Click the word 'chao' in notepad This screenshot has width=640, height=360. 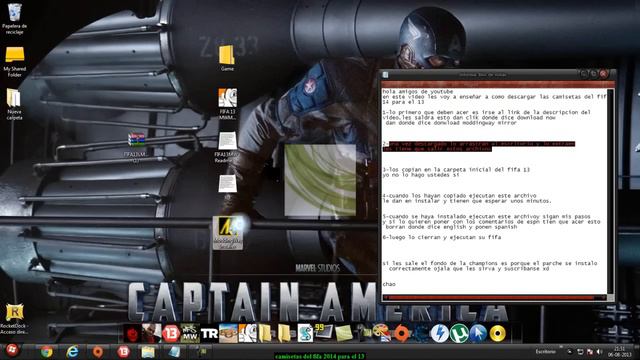click(x=389, y=284)
